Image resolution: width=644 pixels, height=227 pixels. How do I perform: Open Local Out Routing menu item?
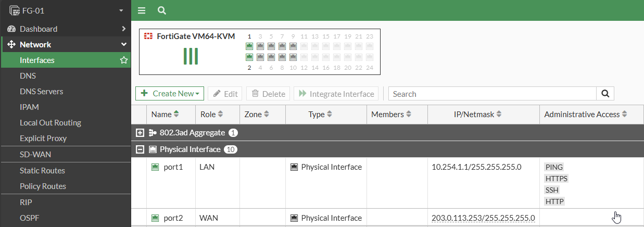(x=66, y=123)
